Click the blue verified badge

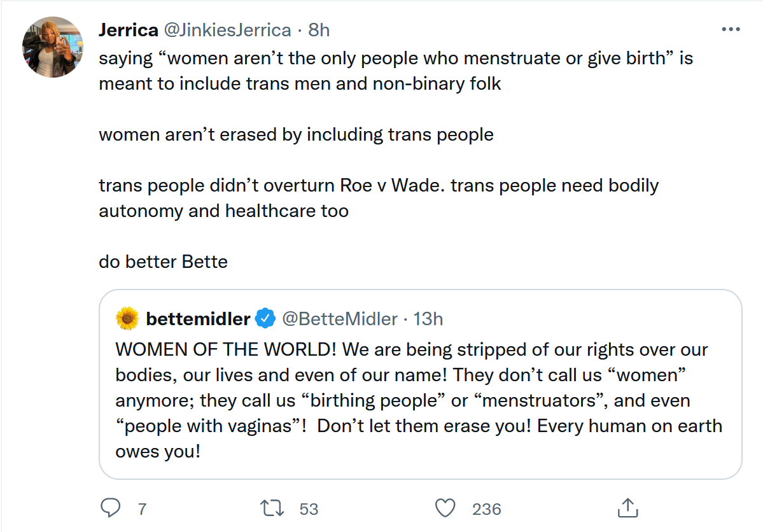[x=265, y=319]
